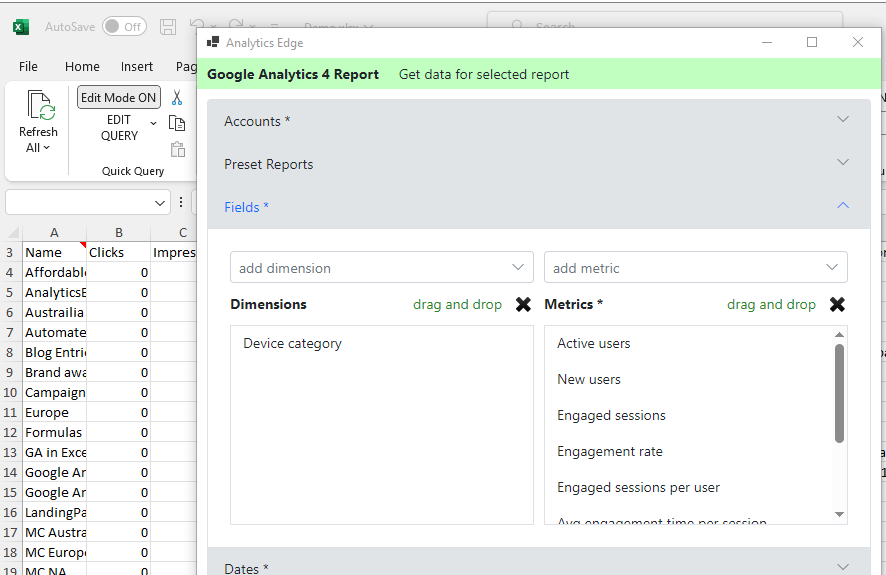Select the Campaign cell in row 10

click(54, 393)
